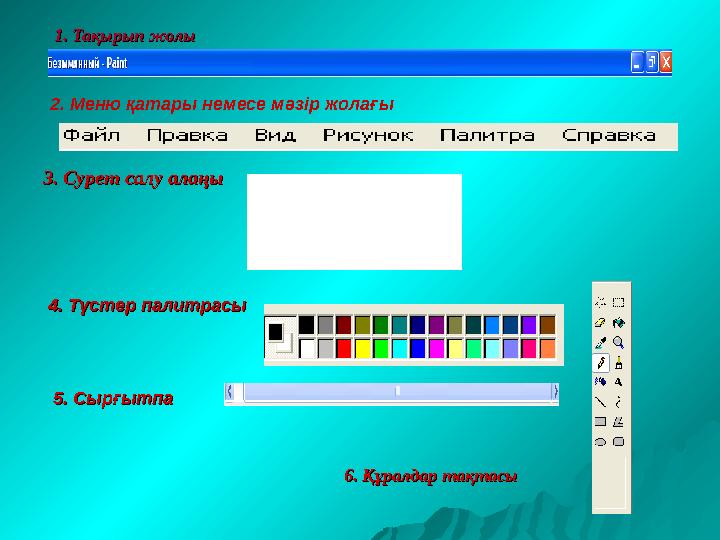Screen dimensions: 720x540
Task: Open the Справка menu
Action: point(609,135)
